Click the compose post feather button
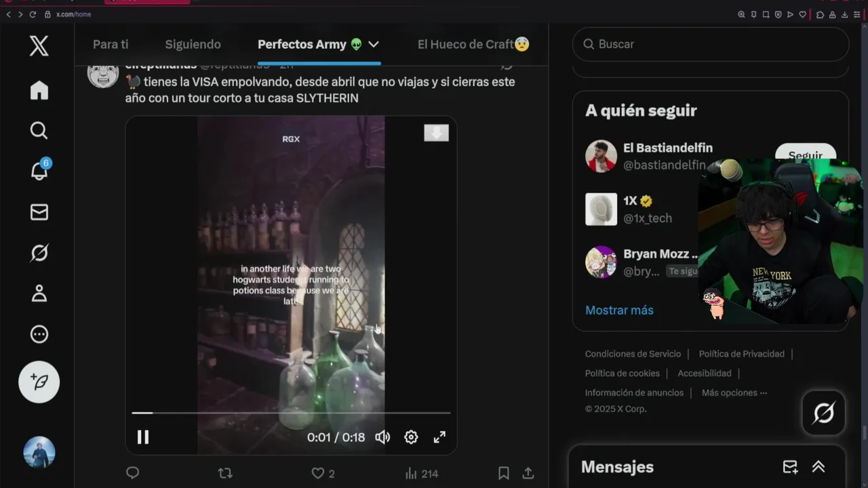Image resolution: width=868 pixels, height=488 pixels. [39, 382]
